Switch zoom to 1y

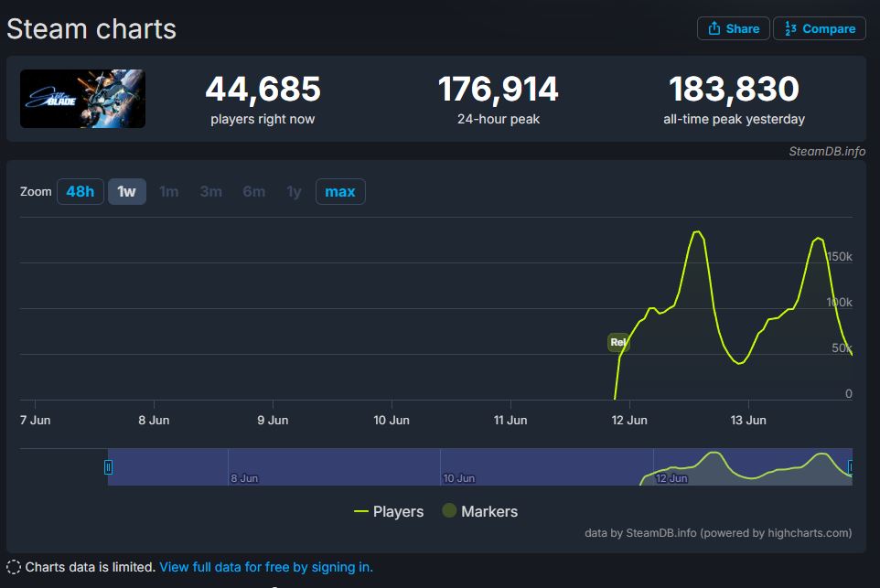(294, 192)
